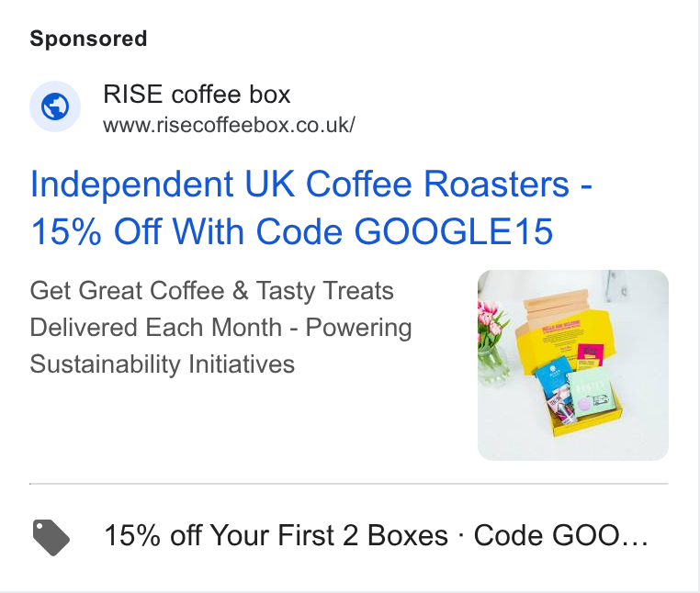Click the blue globe favicon icon
This screenshot has height=593, width=700.
[x=55, y=106]
